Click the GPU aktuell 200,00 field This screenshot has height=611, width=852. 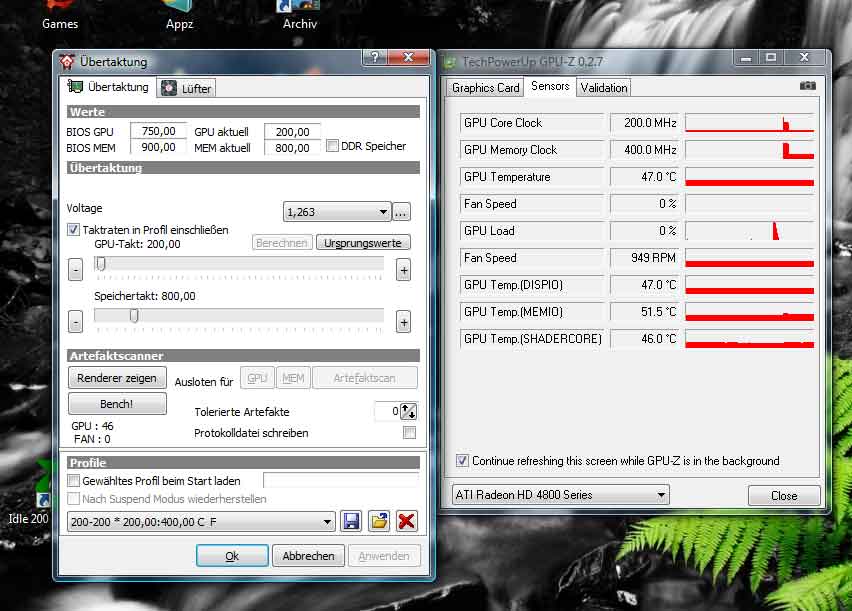click(292, 132)
